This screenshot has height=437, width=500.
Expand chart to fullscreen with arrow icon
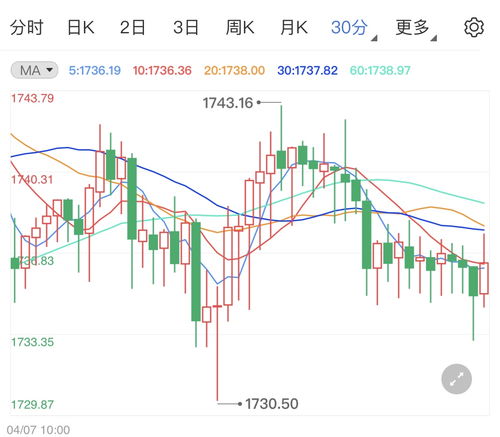456,379
